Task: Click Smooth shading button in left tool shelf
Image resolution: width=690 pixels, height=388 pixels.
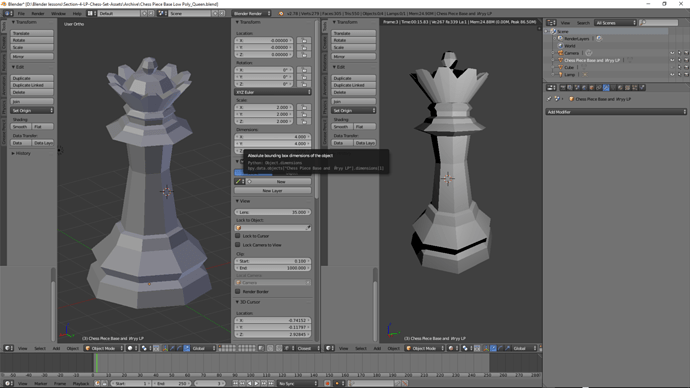Action: click(x=21, y=126)
